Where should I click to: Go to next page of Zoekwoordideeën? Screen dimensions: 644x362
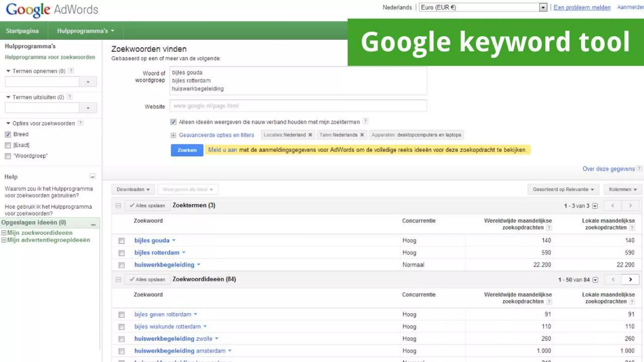click(630, 279)
